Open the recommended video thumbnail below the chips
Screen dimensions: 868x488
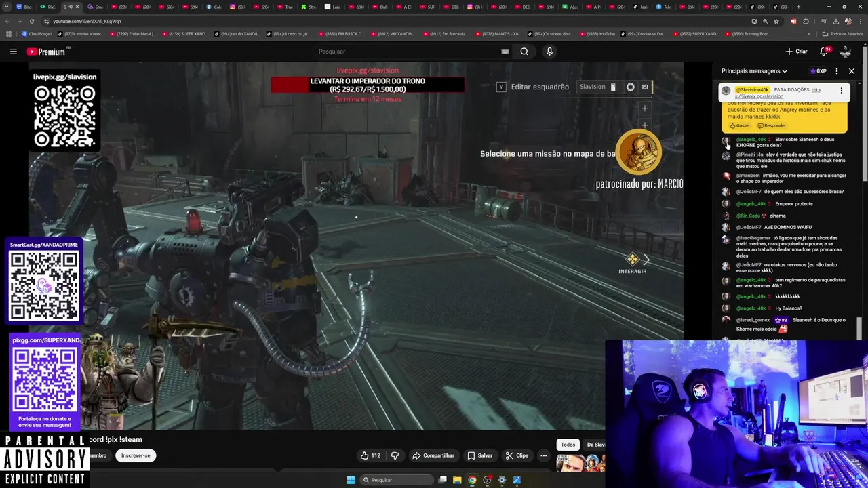(x=580, y=463)
